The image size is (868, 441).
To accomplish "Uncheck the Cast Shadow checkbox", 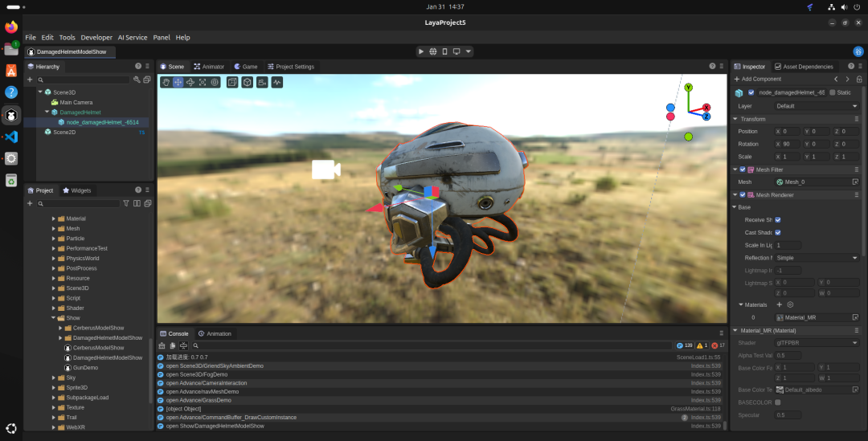I will pos(778,232).
